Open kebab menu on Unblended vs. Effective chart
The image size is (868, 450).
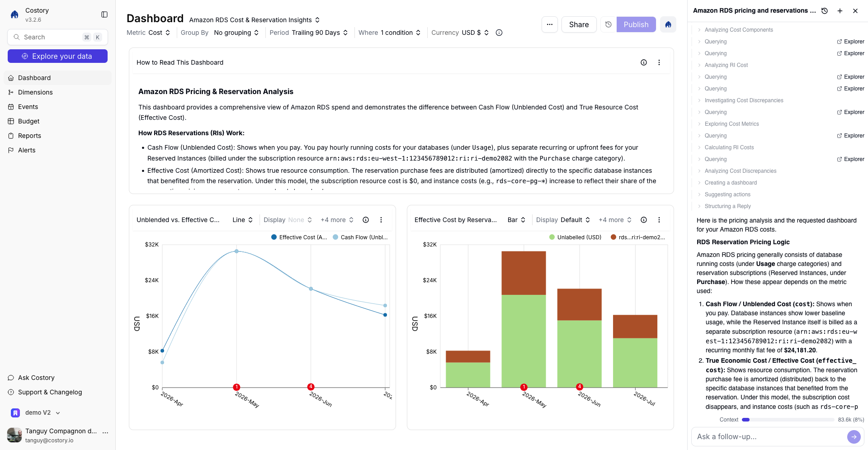(x=381, y=220)
